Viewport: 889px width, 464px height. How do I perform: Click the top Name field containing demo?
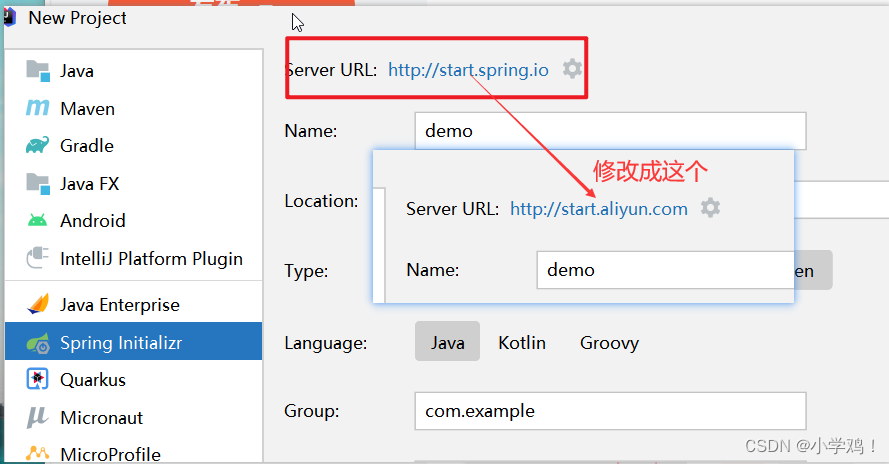(x=610, y=130)
